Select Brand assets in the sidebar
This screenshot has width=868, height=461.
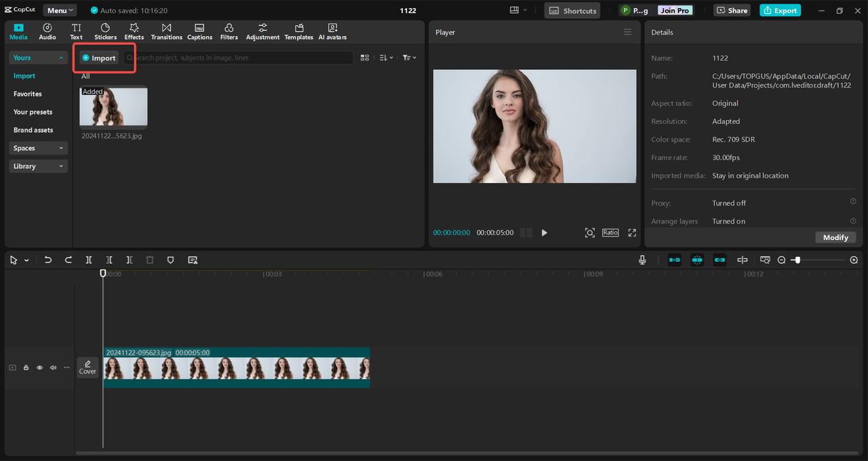click(x=33, y=129)
